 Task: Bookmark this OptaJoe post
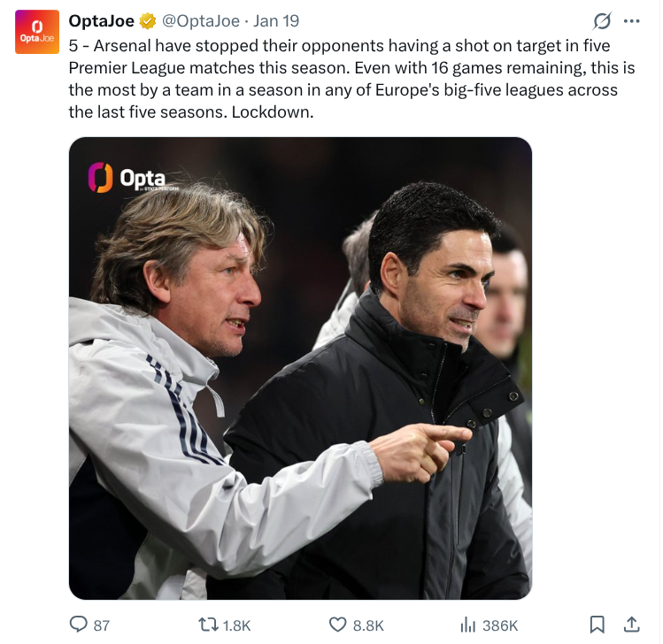click(597, 625)
